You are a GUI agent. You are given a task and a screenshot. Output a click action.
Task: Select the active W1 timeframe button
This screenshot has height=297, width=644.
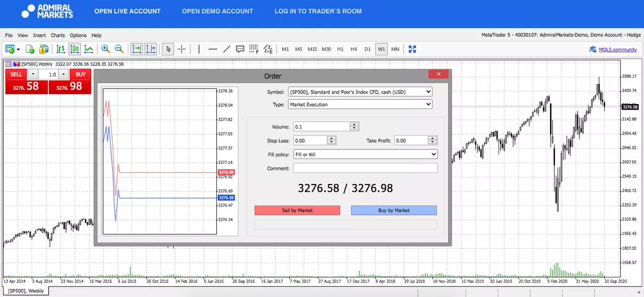pyautogui.click(x=381, y=49)
